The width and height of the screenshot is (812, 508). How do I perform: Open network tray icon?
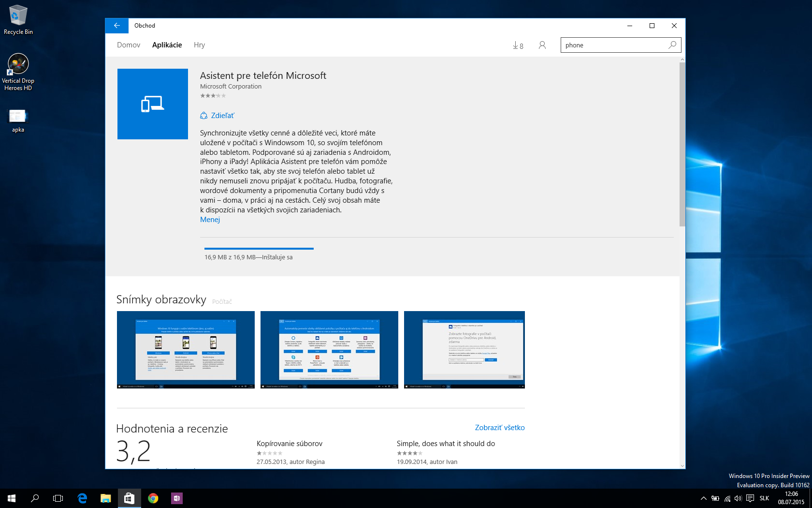[727, 498]
